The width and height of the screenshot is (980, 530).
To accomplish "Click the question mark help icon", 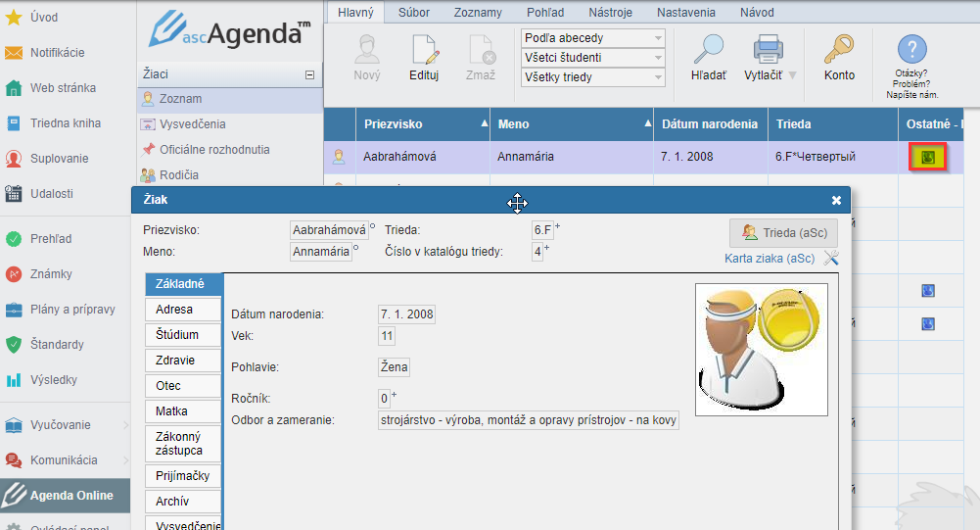I will (x=911, y=49).
